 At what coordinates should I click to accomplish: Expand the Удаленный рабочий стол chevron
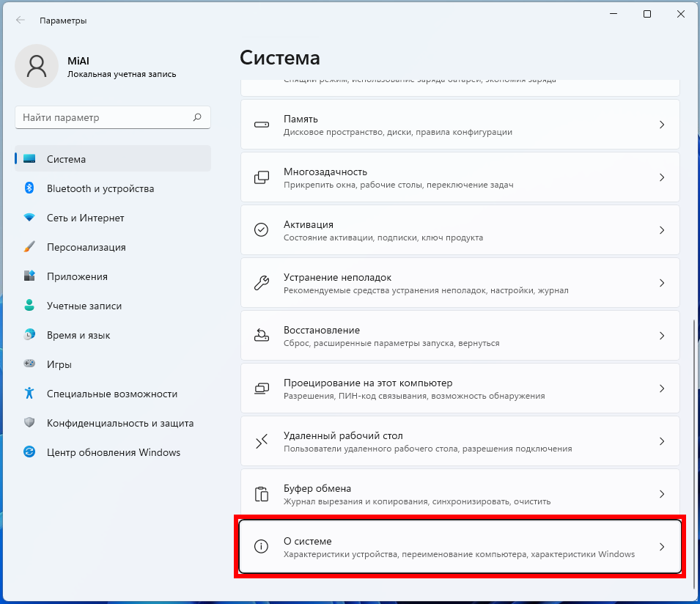tap(661, 441)
